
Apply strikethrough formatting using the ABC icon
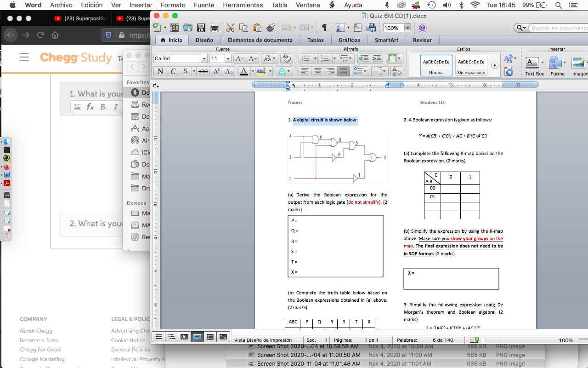click(x=203, y=71)
